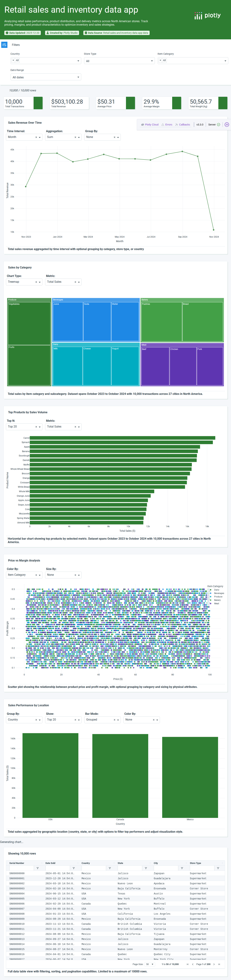
Task: Clear the Bar Mode 'Grouped' selection
Action: (115, 720)
